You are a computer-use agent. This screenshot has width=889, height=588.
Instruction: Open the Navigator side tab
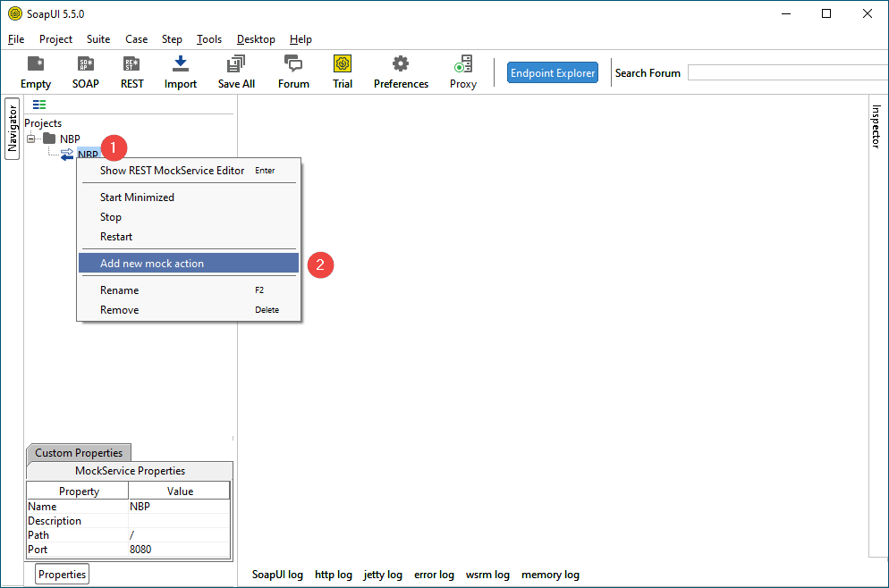pos(12,129)
